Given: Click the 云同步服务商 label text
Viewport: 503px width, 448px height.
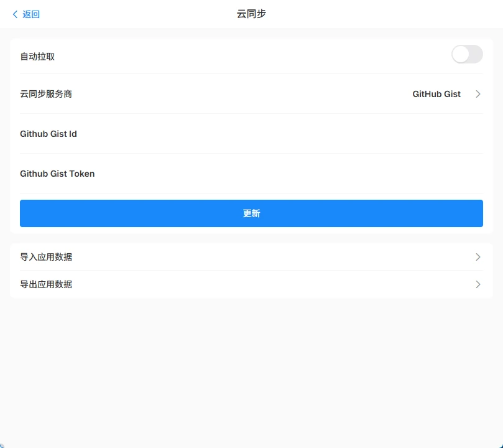Looking at the screenshot, I should pos(46,94).
